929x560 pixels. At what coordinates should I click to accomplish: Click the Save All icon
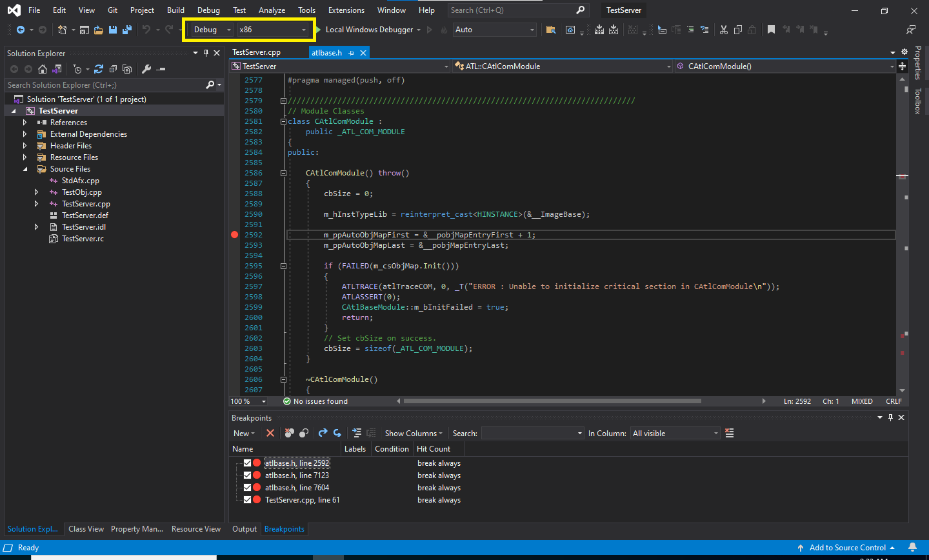[127, 30]
